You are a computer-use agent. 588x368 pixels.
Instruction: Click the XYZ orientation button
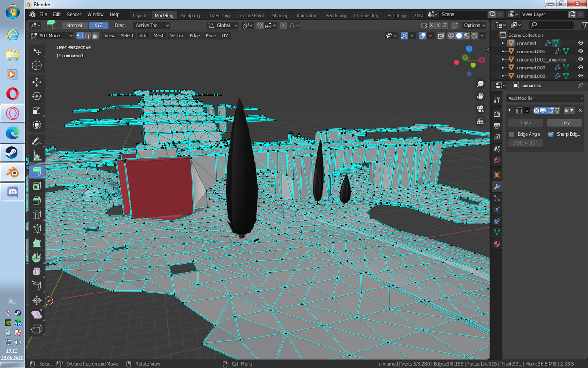pos(98,25)
